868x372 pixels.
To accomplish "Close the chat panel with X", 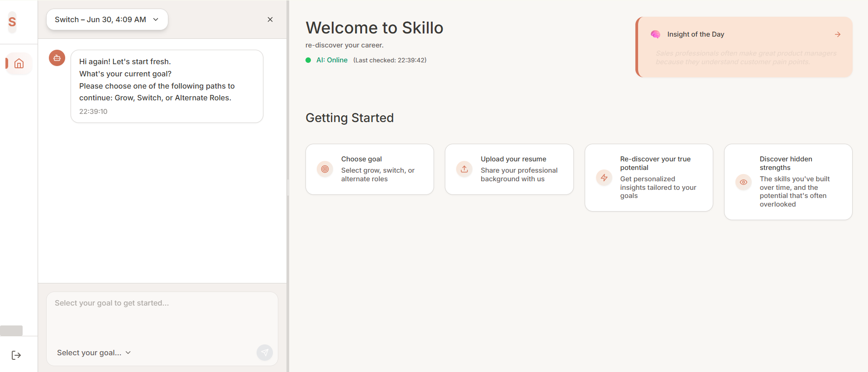I will tap(270, 19).
